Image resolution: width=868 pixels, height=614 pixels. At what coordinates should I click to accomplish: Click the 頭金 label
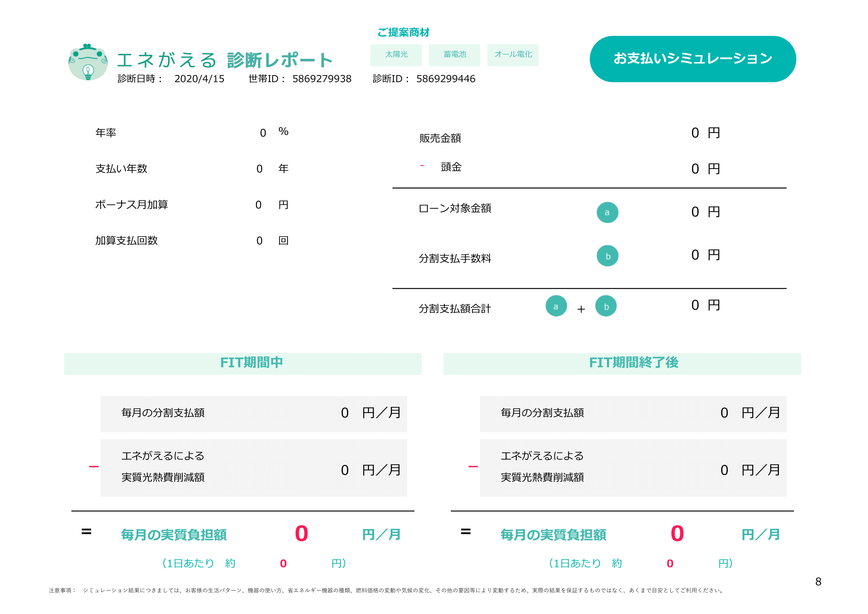tap(451, 167)
